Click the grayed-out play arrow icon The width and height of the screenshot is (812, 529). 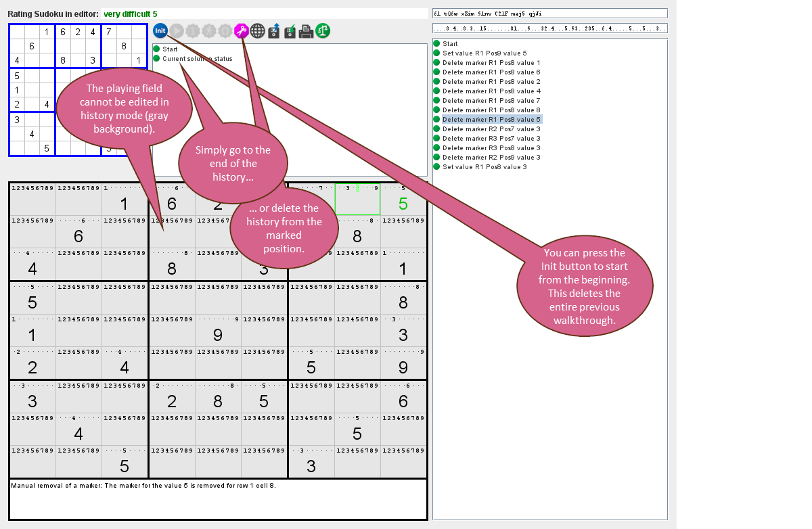click(177, 30)
